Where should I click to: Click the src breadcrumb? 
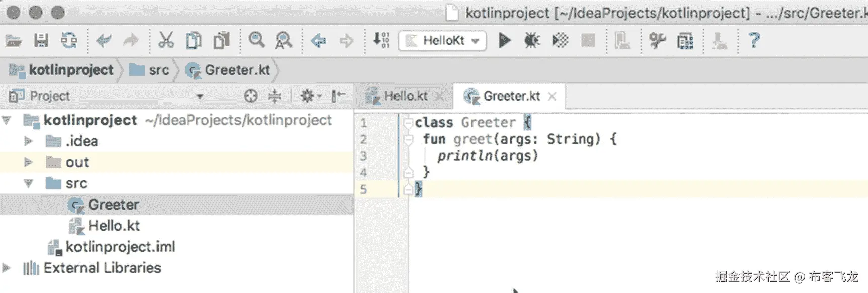tap(149, 70)
